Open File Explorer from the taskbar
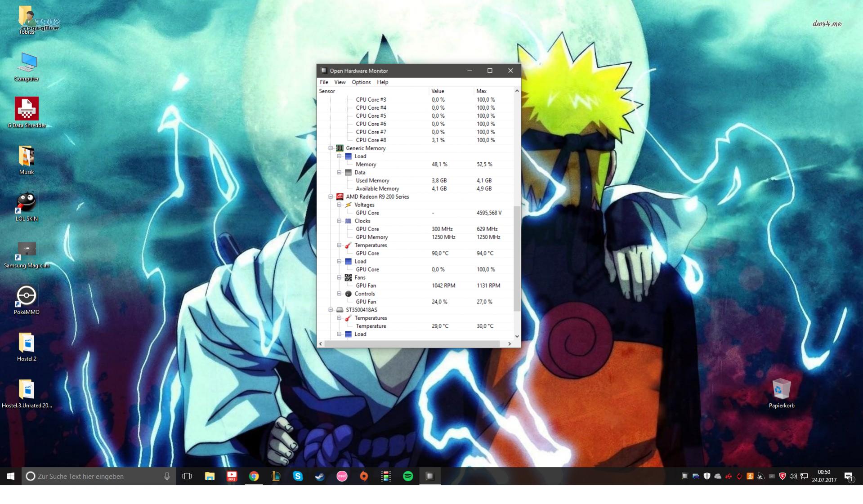863x504 pixels. coord(210,476)
